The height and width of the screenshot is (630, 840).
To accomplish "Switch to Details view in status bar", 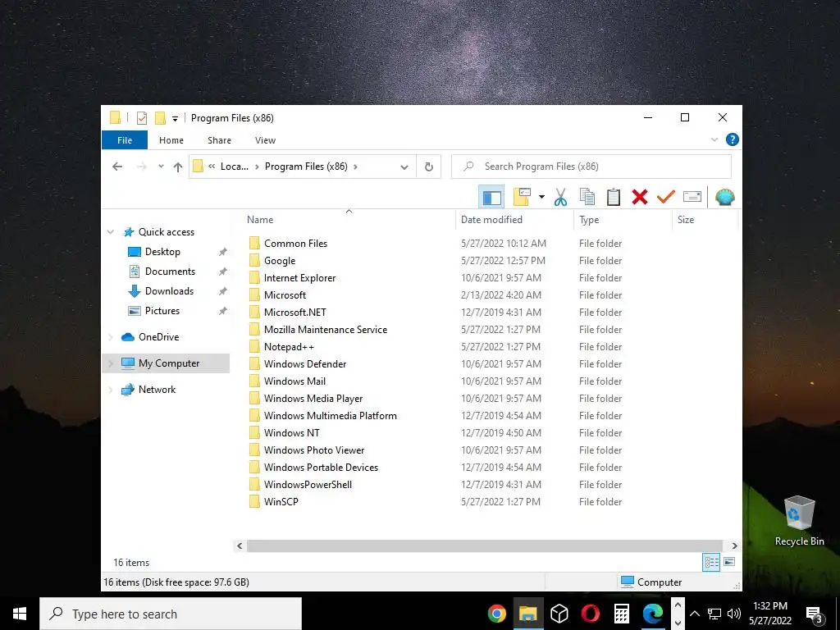I will click(711, 562).
